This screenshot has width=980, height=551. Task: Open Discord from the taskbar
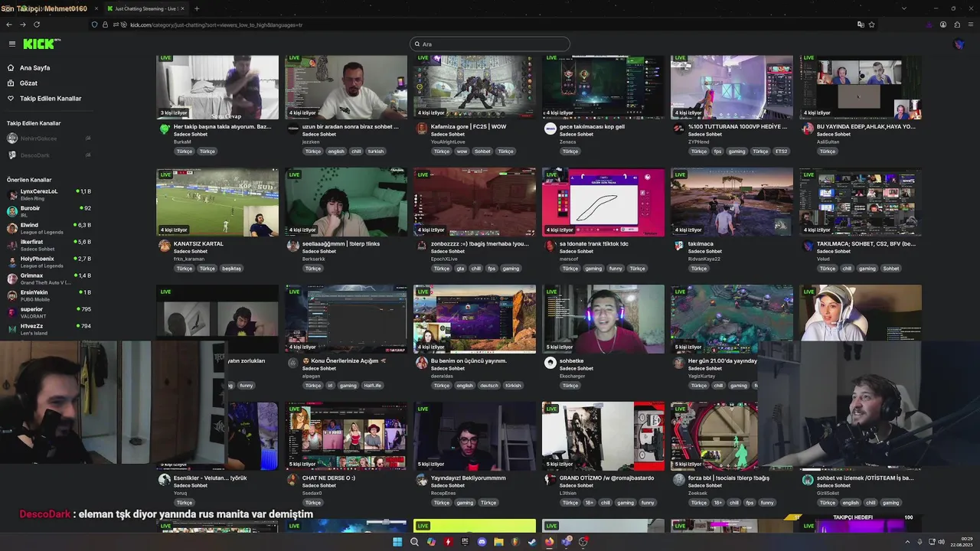click(482, 542)
